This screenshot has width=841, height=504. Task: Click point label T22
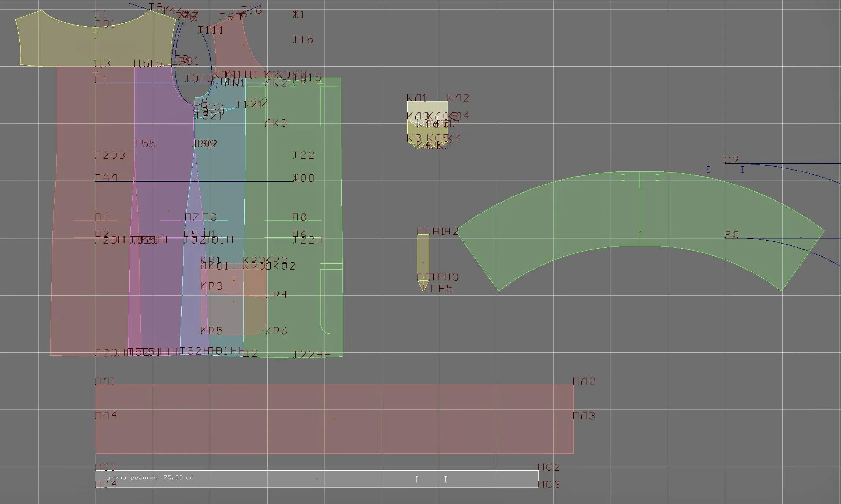(x=304, y=155)
